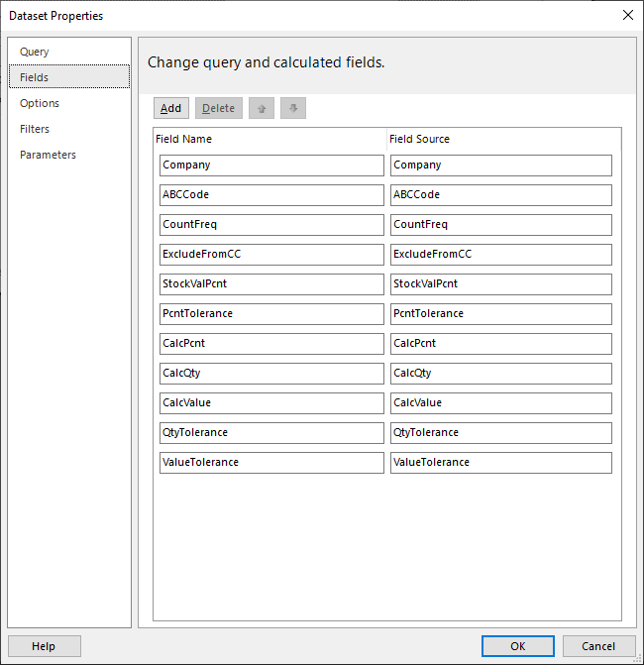The height and width of the screenshot is (665, 644).
Task: Close the Dataset Properties dialog
Action: [628, 15]
